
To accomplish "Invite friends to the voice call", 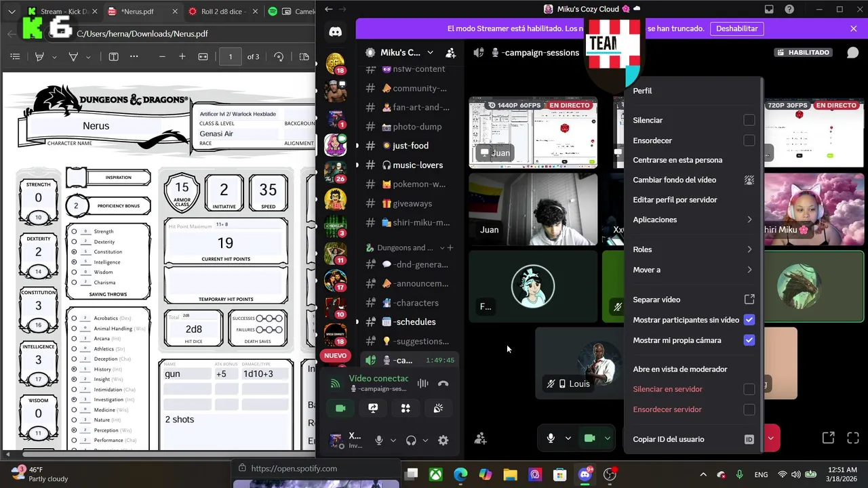I will pyautogui.click(x=481, y=439).
